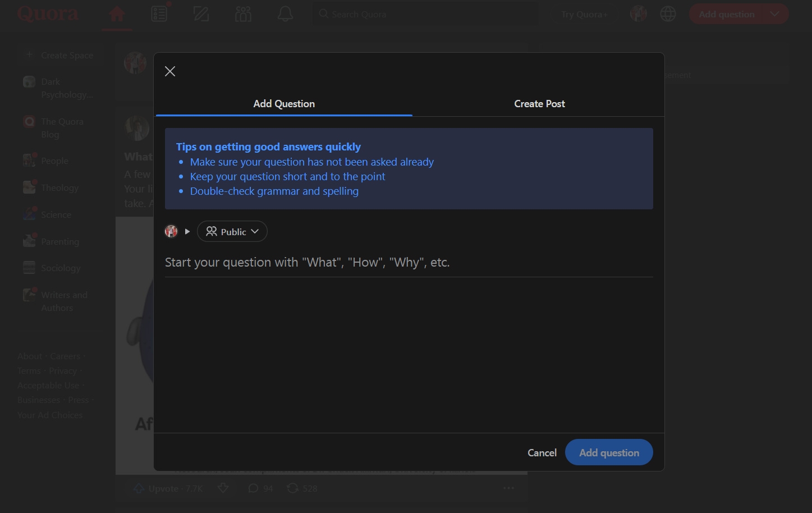
Task: Click the Quora logo
Action: click(48, 14)
